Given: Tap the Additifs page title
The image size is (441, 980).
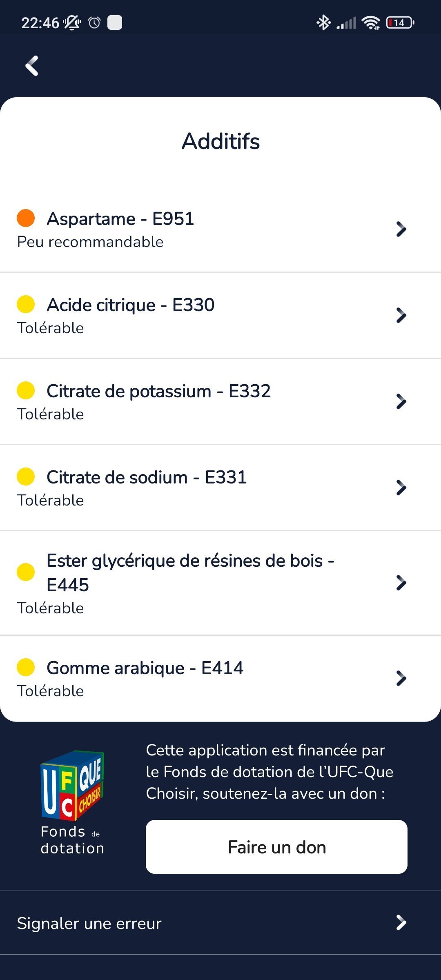Looking at the screenshot, I should (220, 141).
